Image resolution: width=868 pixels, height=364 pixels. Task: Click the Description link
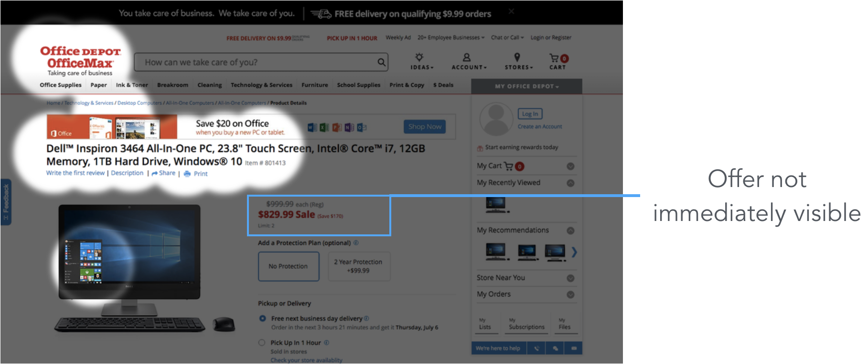pyautogui.click(x=127, y=173)
